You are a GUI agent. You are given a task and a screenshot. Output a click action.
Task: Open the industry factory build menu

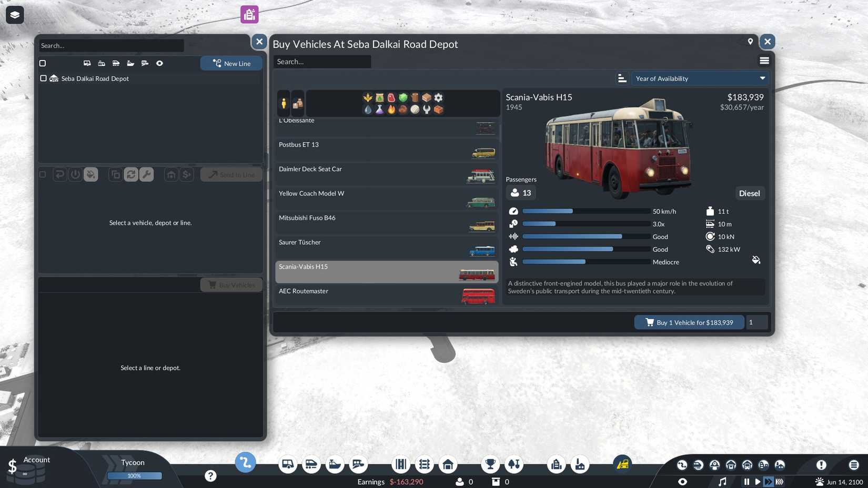(x=580, y=464)
